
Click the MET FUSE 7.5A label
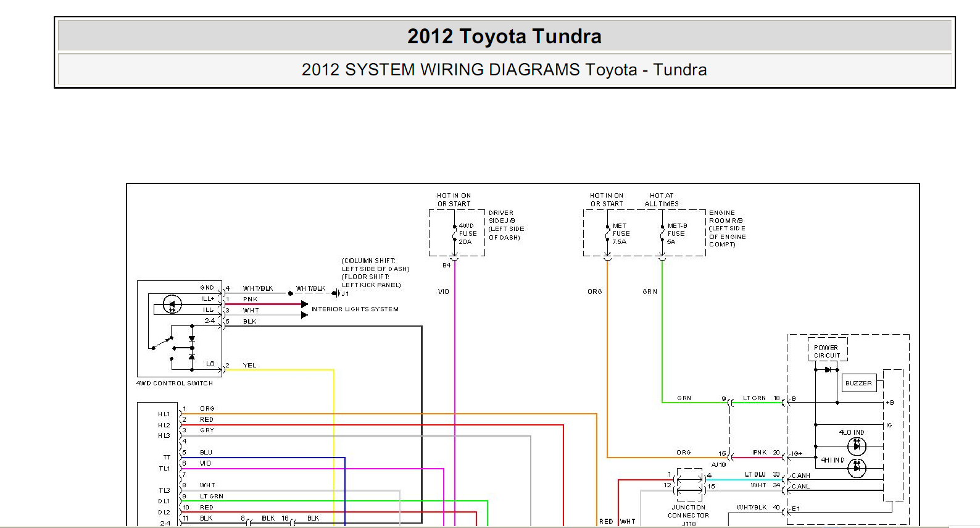pos(621,234)
